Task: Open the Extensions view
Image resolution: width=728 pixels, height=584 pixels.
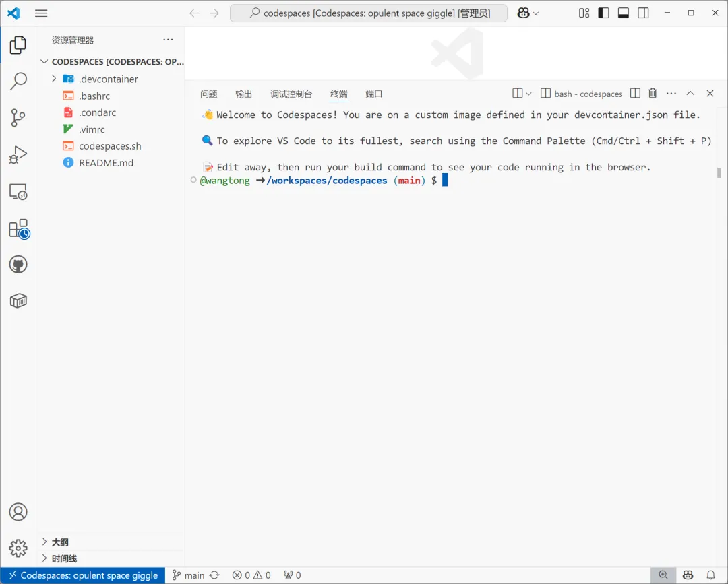Action: tap(19, 229)
